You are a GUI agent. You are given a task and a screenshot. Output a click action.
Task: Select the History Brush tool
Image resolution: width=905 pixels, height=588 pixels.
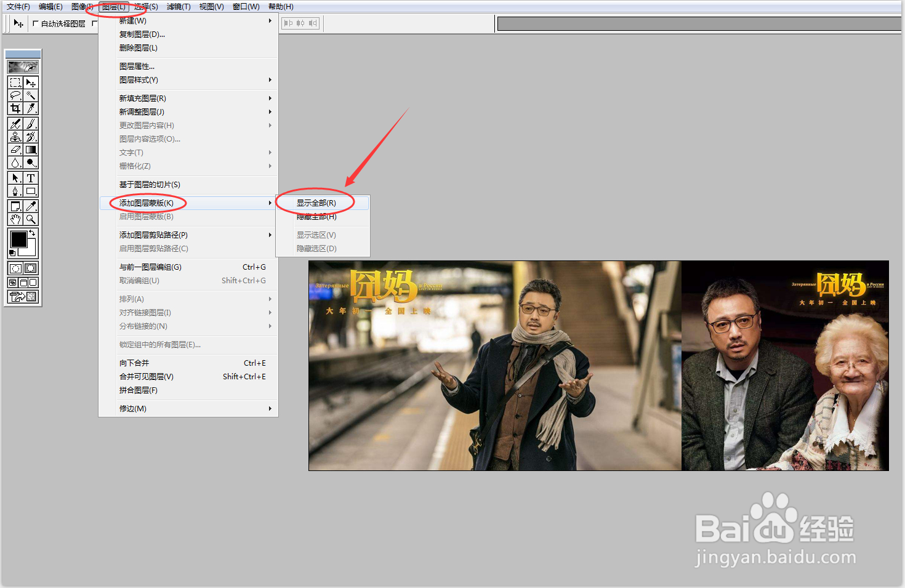[31, 137]
